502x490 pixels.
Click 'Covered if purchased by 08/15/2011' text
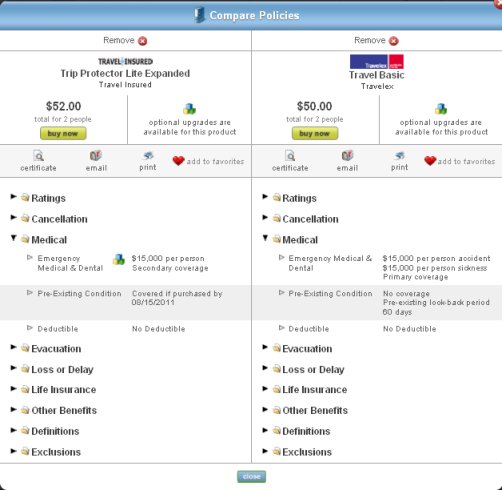(x=177, y=298)
